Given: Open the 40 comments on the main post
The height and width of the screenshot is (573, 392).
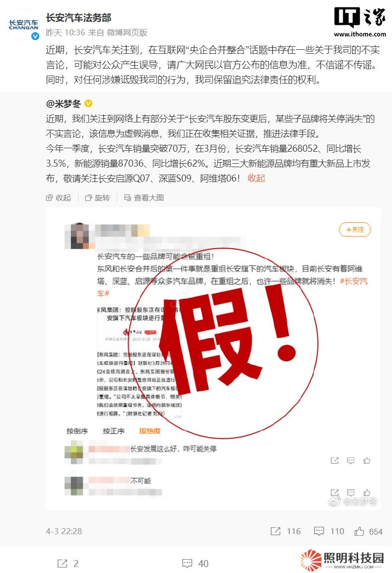Looking at the screenshot, I should 195,564.
